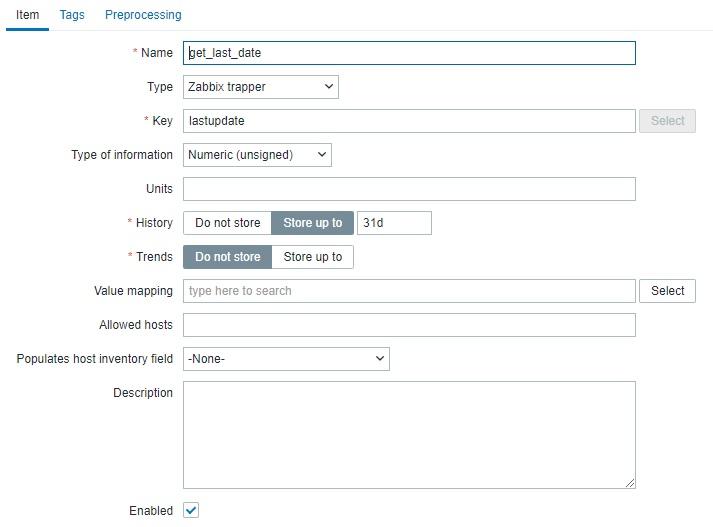The width and height of the screenshot is (713, 527).
Task: Select the Item tab
Action: click(27, 15)
